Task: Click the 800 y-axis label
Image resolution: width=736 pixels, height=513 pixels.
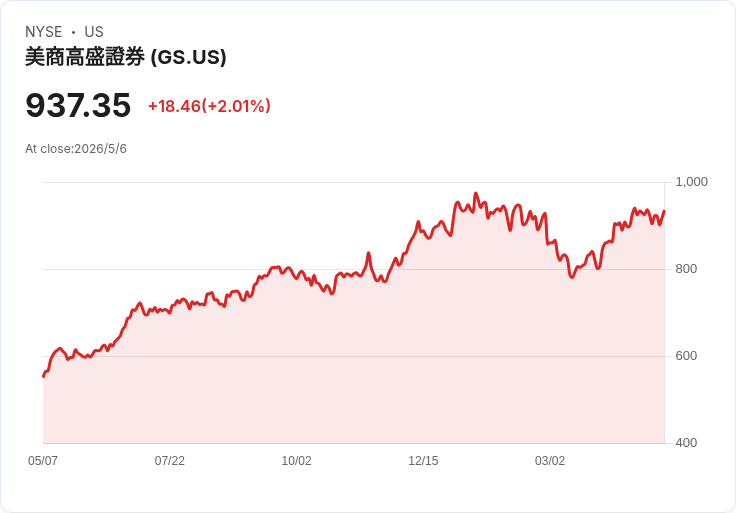Action: [686, 269]
